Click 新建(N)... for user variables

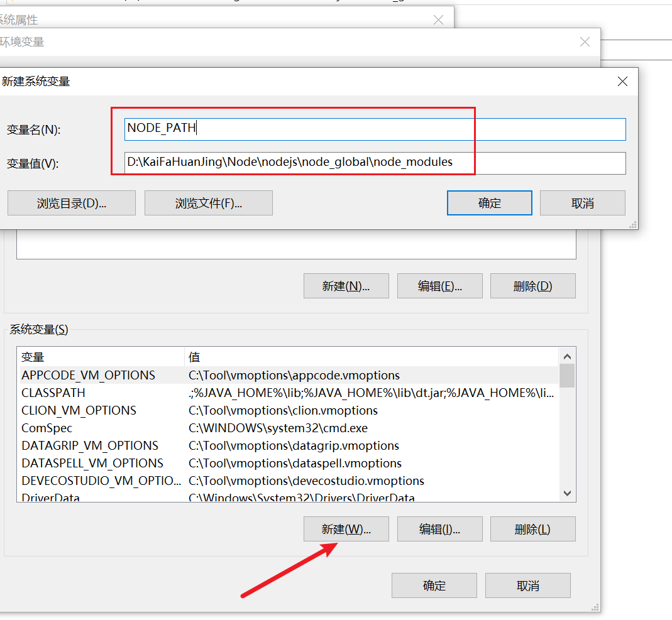coord(346,286)
